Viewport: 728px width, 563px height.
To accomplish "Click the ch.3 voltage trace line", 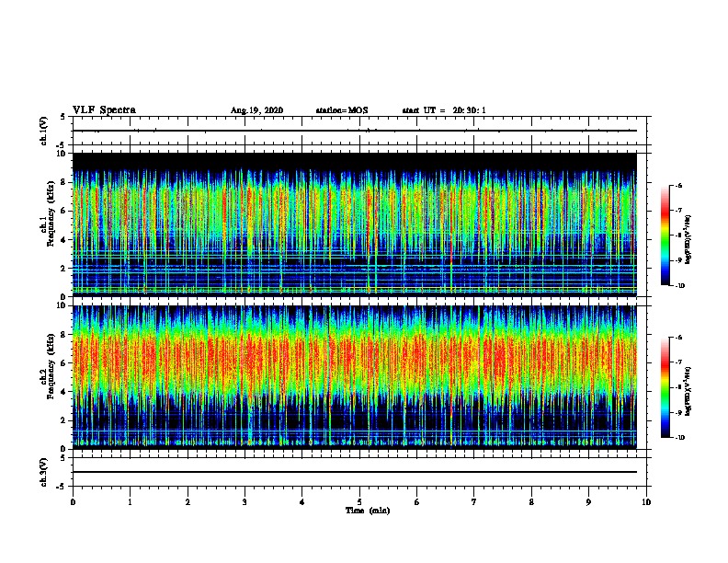I will click(x=355, y=472).
